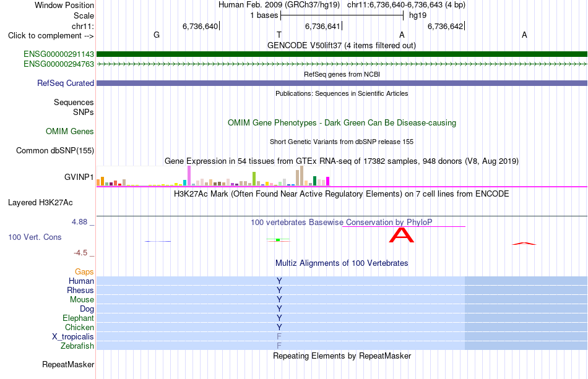Click the Sequences track label

click(74, 102)
